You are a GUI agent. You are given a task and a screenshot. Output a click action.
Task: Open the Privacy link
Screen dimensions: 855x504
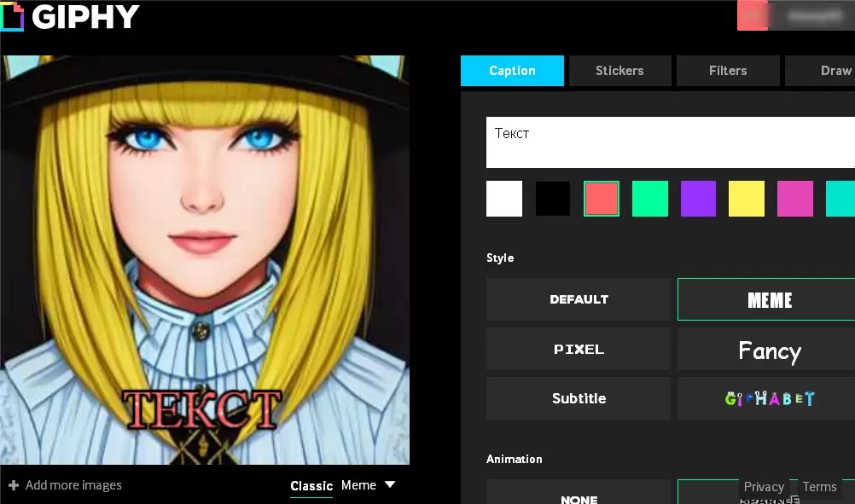(764, 487)
